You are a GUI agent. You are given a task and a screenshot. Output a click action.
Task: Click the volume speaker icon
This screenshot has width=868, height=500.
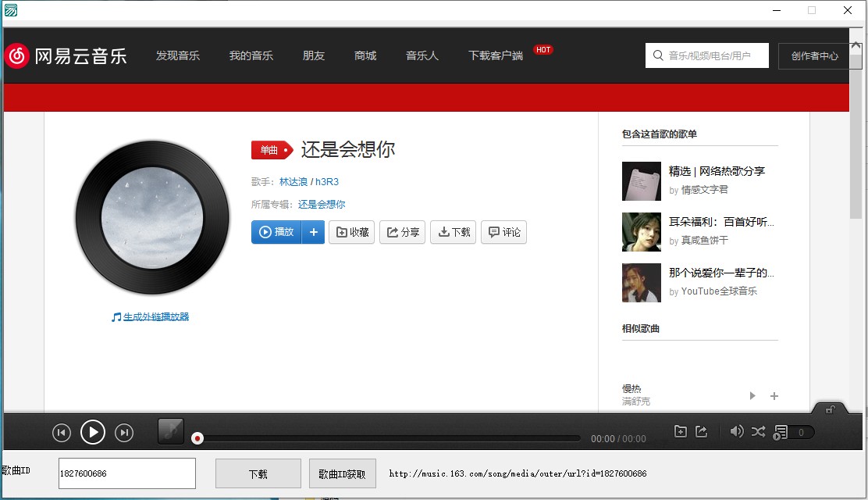736,431
